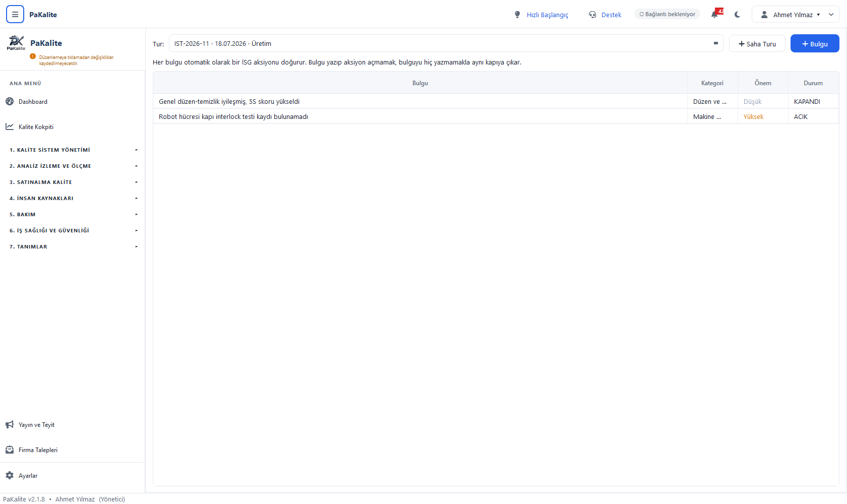Select the Robot hücresi interlock finding row
The height and width of the screenshot is (504, 847).
coord(496,116)
